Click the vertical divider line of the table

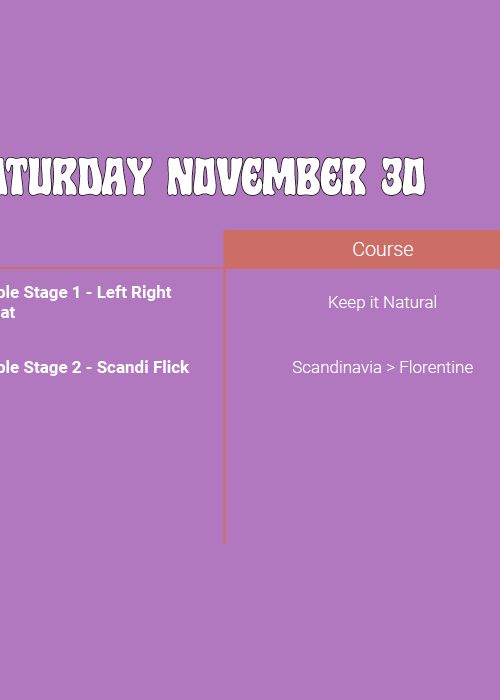coord(224,406)
